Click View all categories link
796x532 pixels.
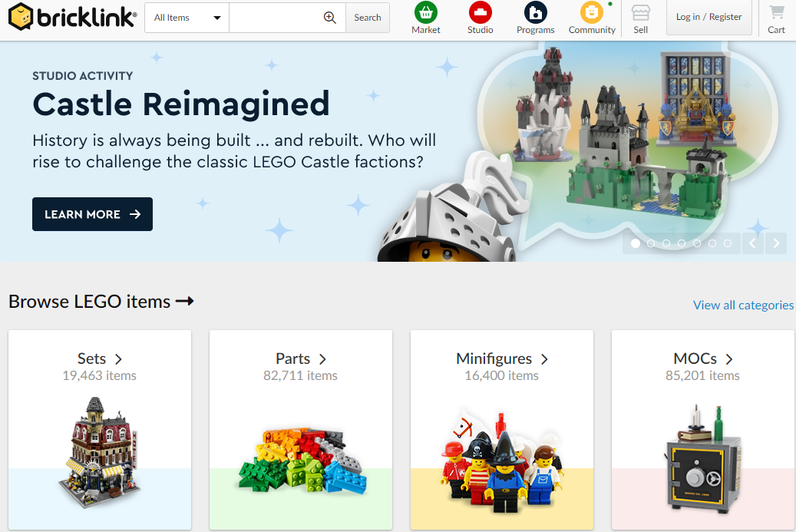pyautogui.click(x=743, y=305)
